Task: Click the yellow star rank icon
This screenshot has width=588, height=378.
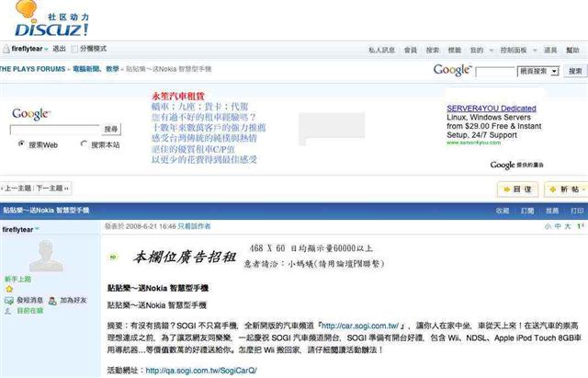Action: tap(9, 289)
